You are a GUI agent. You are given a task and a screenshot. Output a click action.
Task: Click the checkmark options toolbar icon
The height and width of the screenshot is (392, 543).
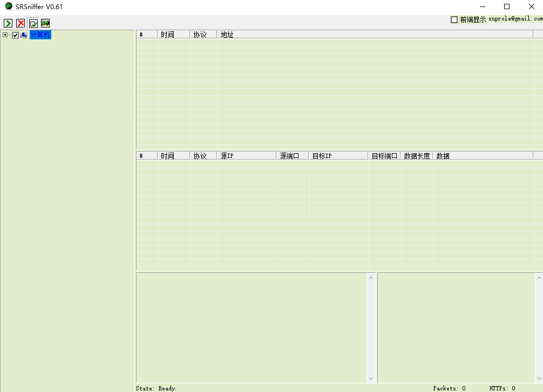[33, 23]
